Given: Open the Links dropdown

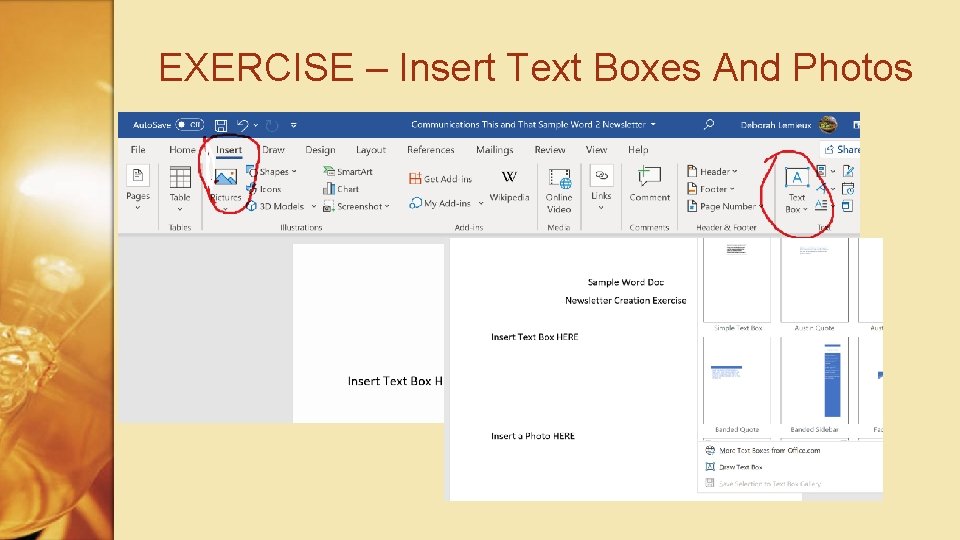Looking at the screenshot, I should pyautogui.click(x=601, y=188).
